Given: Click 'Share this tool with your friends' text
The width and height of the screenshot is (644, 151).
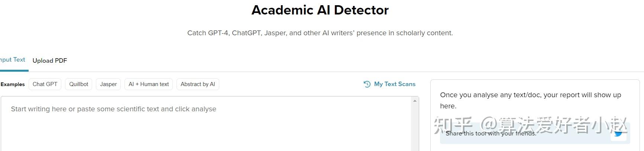Looking at the screenshot, I should 491,134.
